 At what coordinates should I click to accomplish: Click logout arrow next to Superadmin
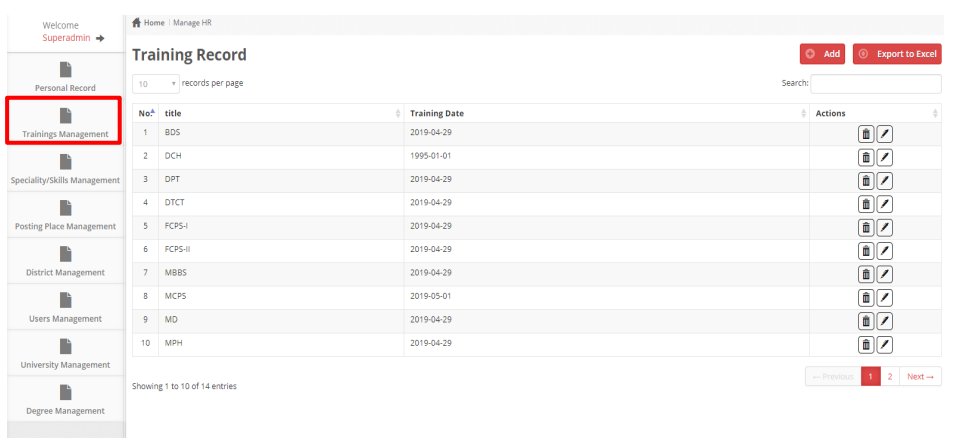tap(100, 38)
